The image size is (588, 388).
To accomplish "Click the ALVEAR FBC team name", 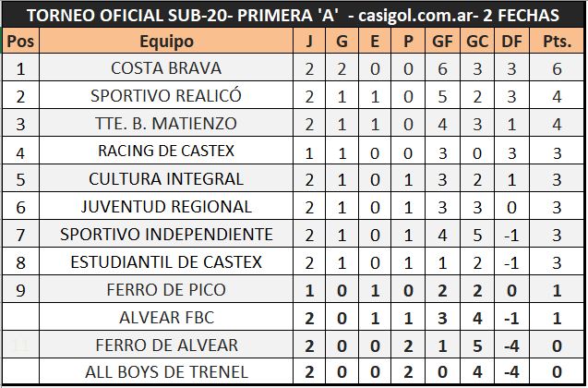I will click(166, 318).
